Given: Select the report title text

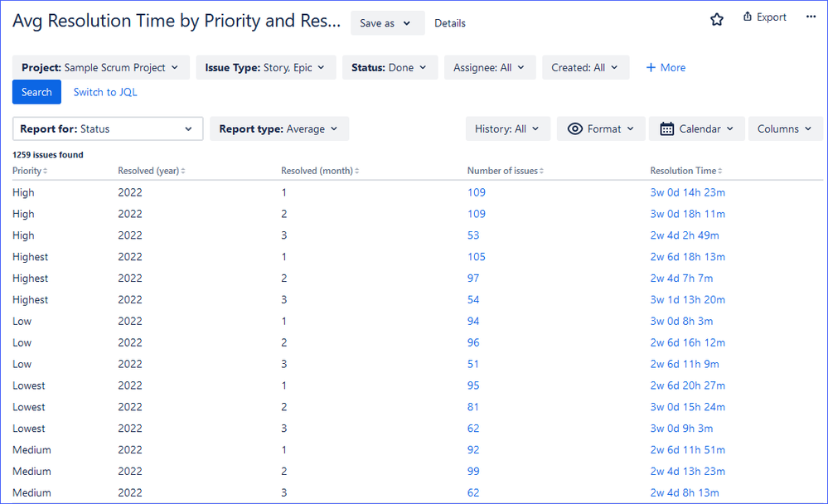Looking at the screenshot, I should pyautogui.click(x=177, y=21).
